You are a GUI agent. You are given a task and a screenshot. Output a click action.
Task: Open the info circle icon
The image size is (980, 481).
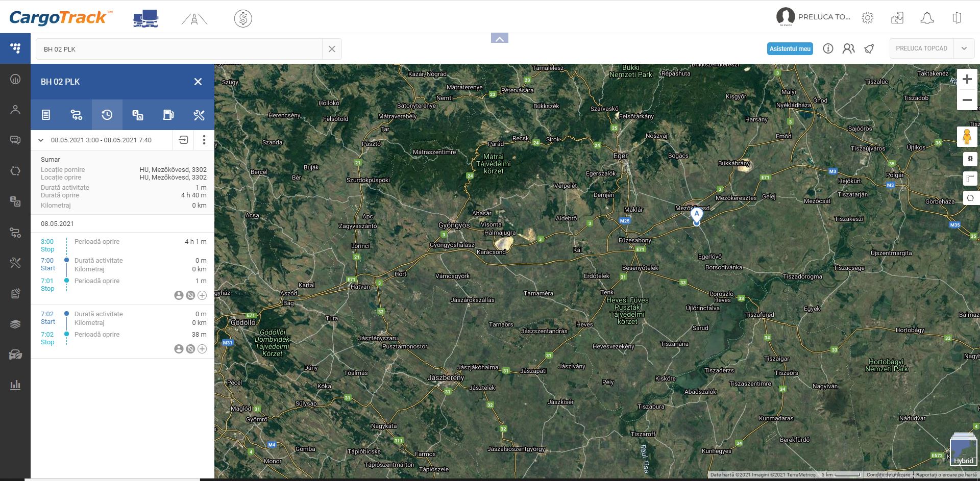click(828, 48)
